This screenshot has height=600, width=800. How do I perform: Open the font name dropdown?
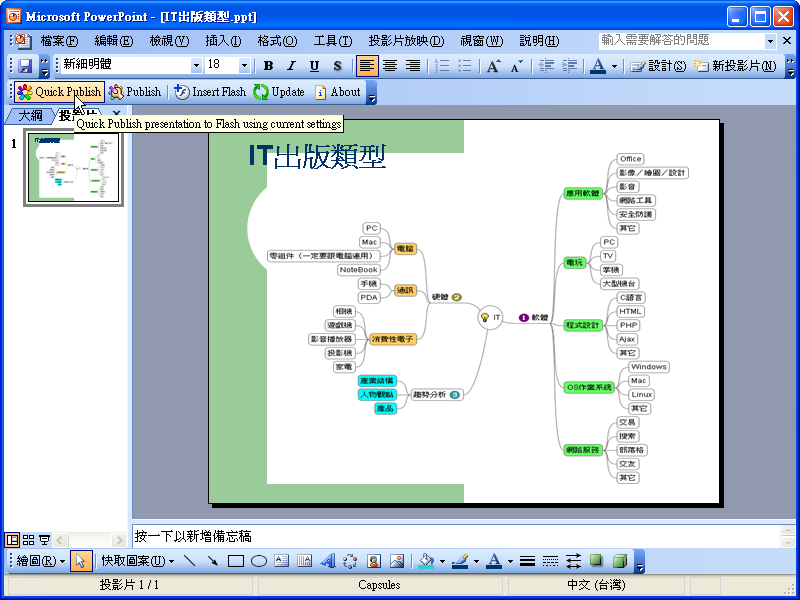point(196,65)
